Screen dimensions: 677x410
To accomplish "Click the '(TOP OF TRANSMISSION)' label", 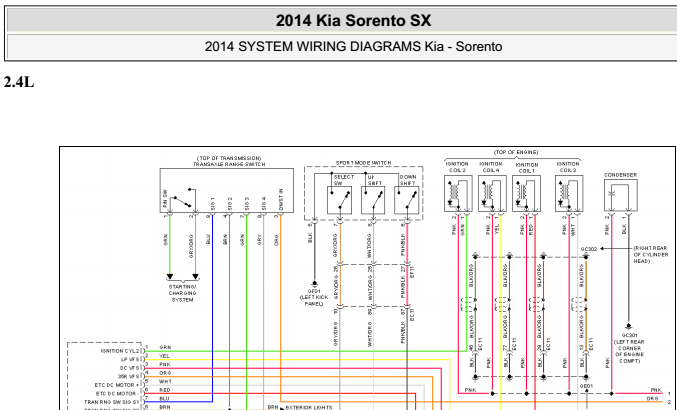I will coord(229,158).
